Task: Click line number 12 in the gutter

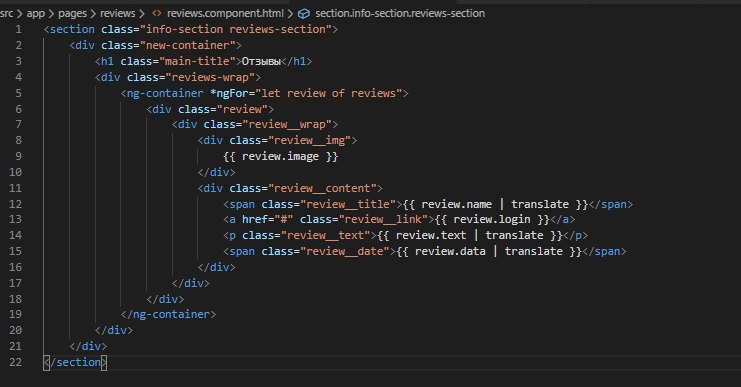Action: [15, 204]
